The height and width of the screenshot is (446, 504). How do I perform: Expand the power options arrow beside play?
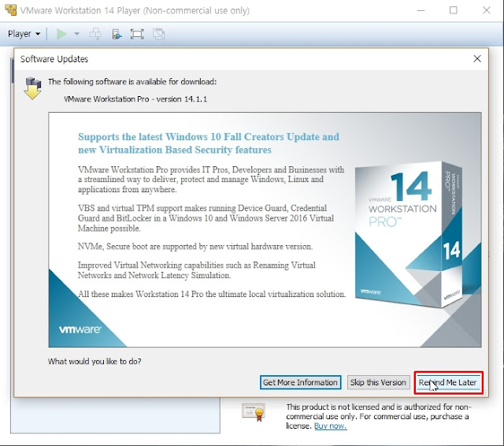77,34
